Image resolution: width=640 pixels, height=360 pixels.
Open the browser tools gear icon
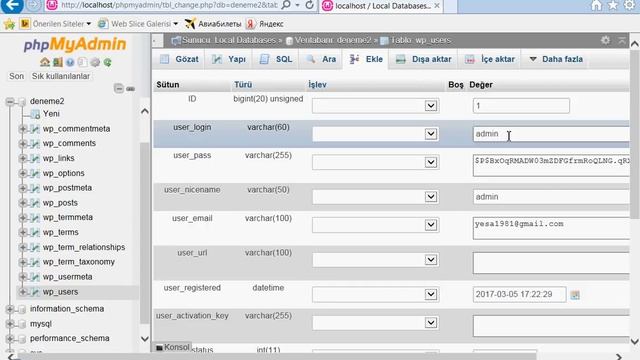click(x=630, y=5)
